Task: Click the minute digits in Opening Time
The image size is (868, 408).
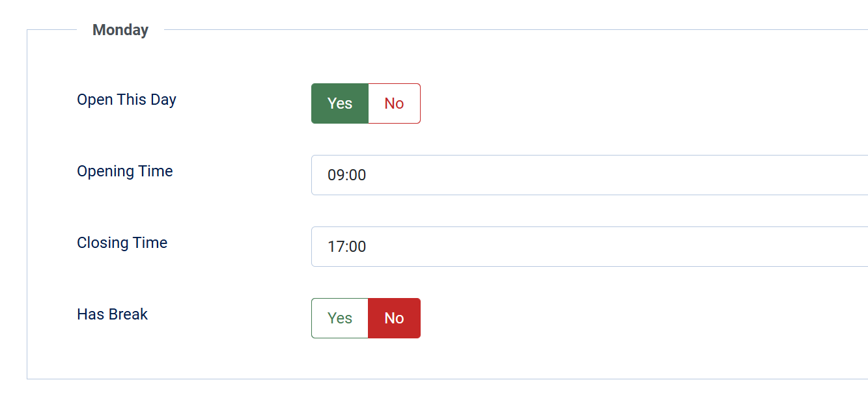Action: [x=357, y=175]
